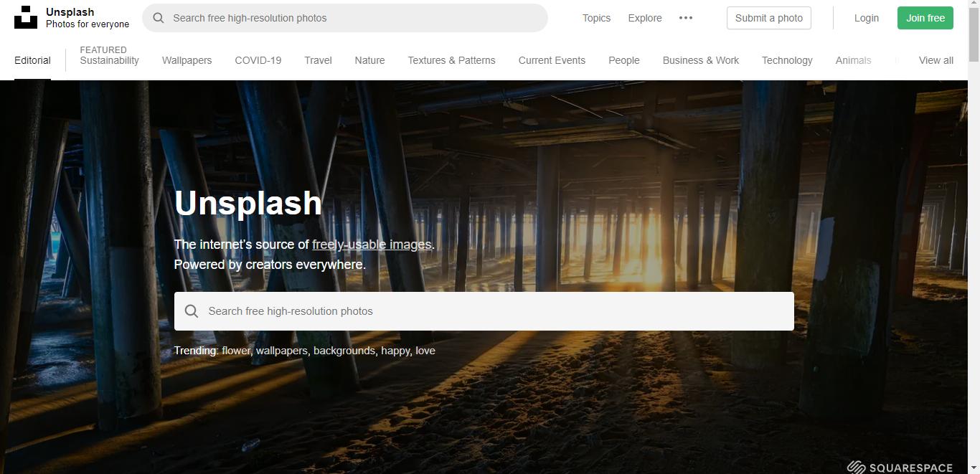Open the People topic
Screen dimensions: 980x474
tap(624, 60)
